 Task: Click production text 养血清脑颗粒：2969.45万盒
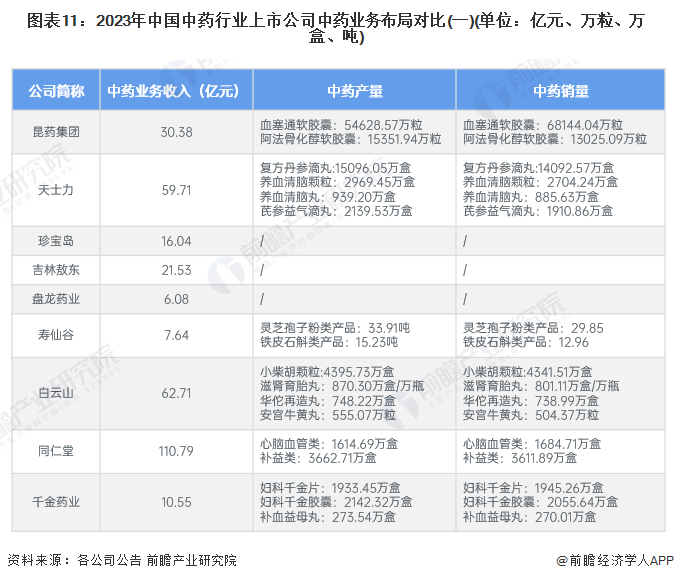pos(337,182)
